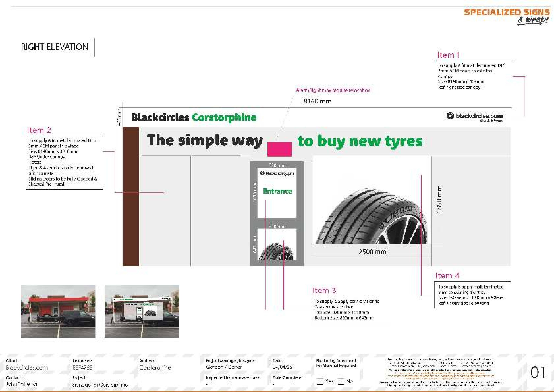The image size is (554, 392).
Task: Select the pink alarm box rectangle
Action: (279, 149)
